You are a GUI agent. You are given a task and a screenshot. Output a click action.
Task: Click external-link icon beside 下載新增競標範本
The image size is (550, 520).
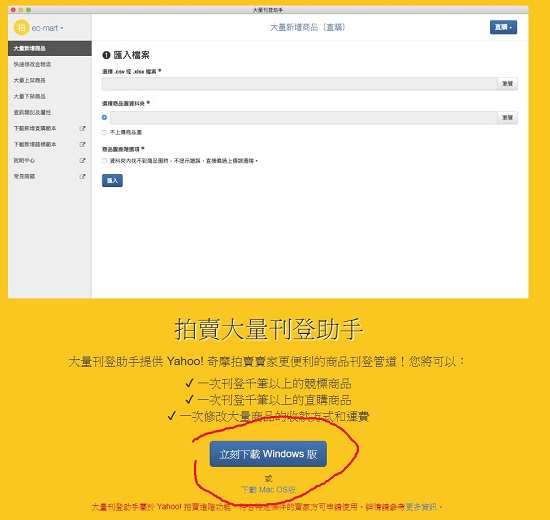click(82, 144)
